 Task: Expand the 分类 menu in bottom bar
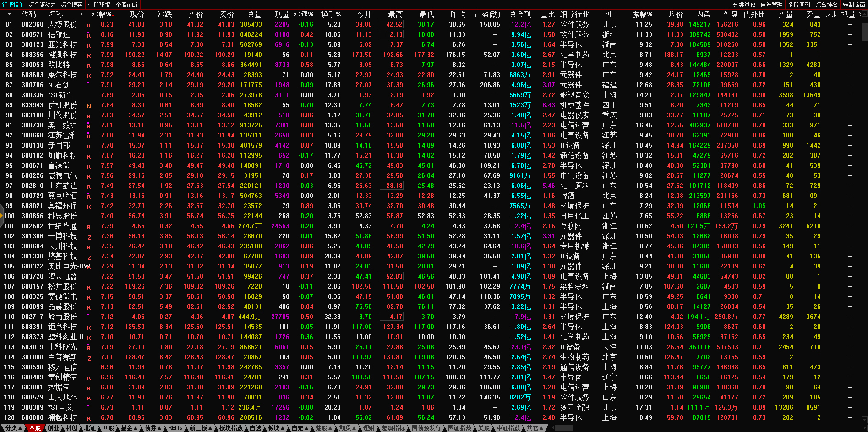click(13, 428)
